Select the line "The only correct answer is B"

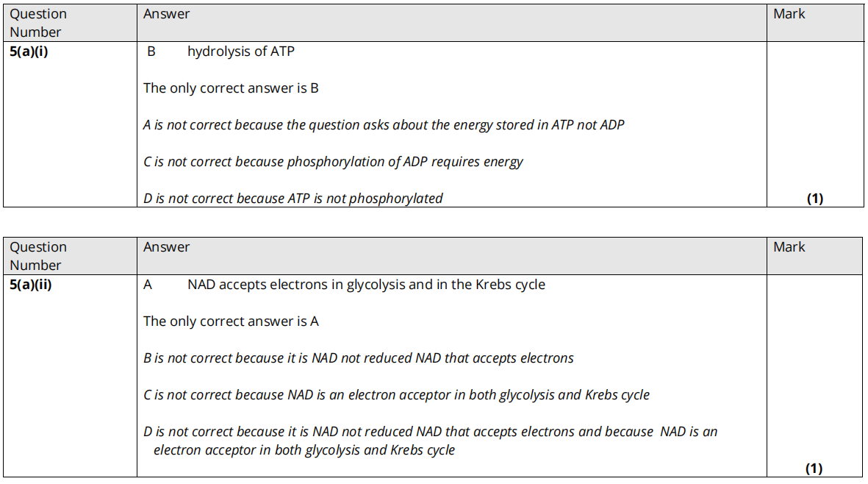[231, 88]
